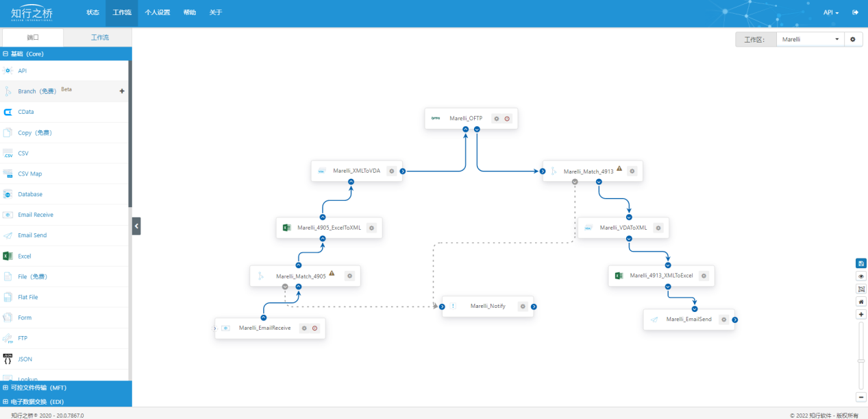Click settings gear on Marelli_4913_XMLToExcel node
The height and width of the screenshot is (419, 868).
(704, 276)
